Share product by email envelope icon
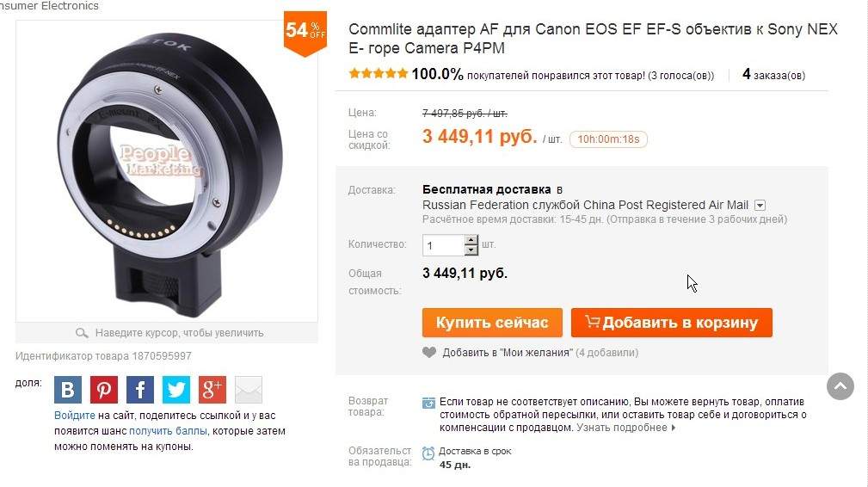Image resolution: width=868 pixels, height=487 pixels. (249, 390)
